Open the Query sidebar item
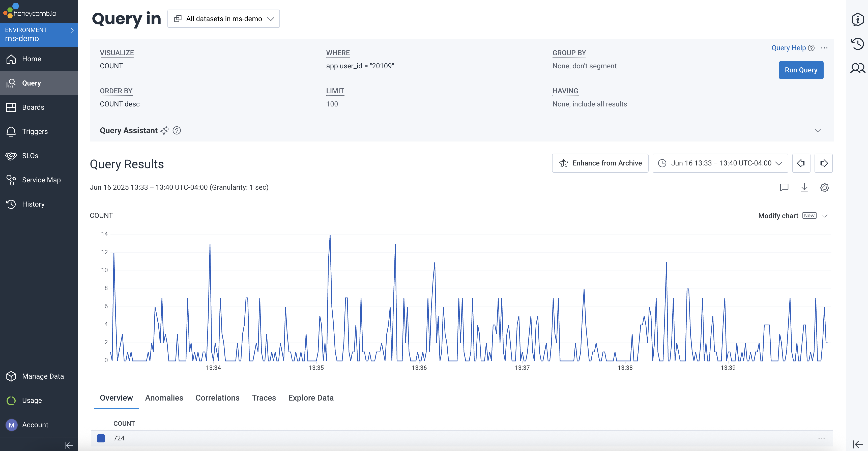Screen dimensions: 868x451 [x=39, y=83]
